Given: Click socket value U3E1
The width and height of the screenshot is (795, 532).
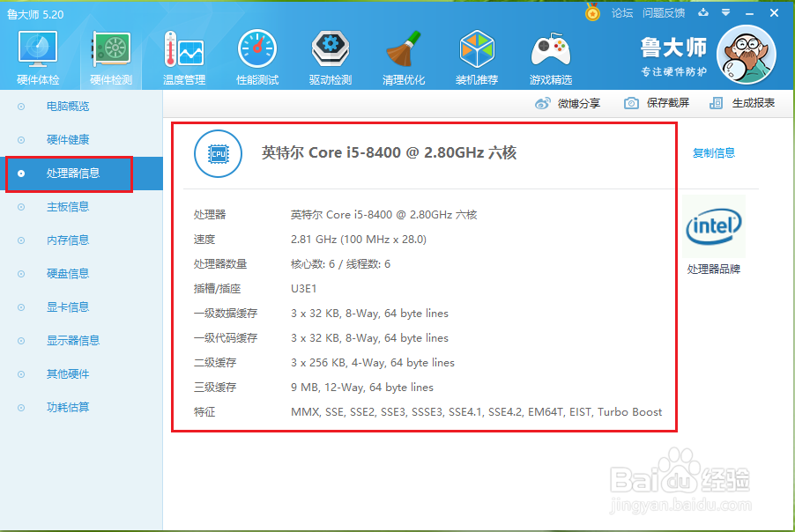Looking at the screenshot, I should [304, 289].
